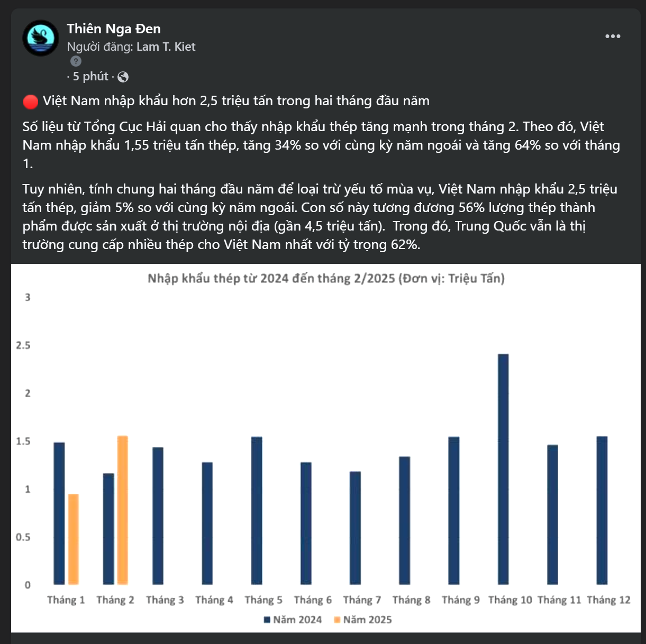Click the orange Tháng 2 bar for 2025
646x644 pixels.
pos(122,510)
